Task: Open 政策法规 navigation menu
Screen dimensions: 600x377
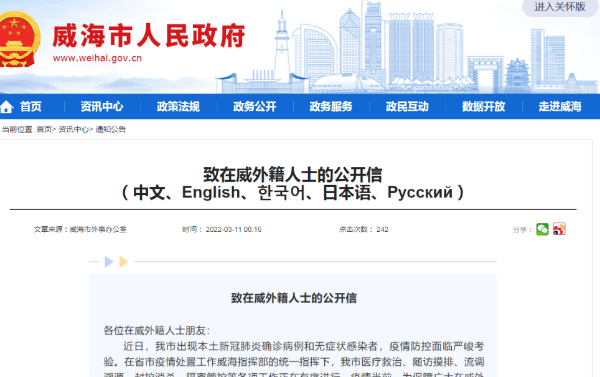Action: pos(178,106)
